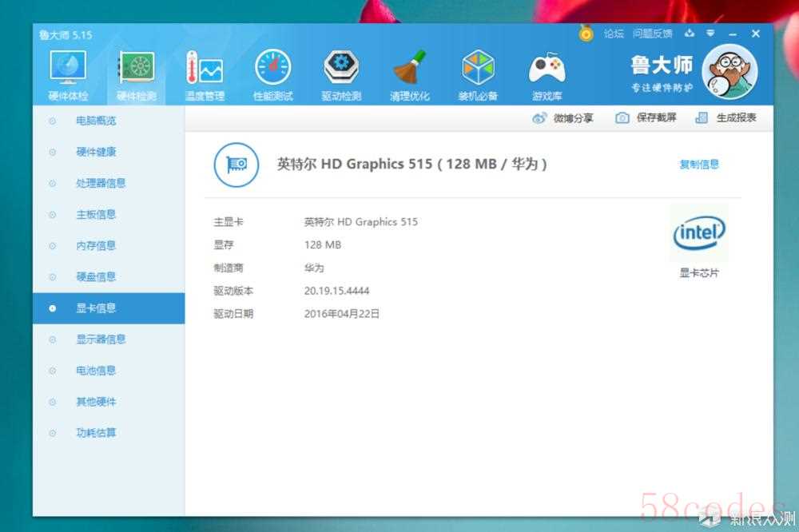Select 硬件健康 in sidebar
This screenshot has height=532, width=799.
click(x=109, y=152)
